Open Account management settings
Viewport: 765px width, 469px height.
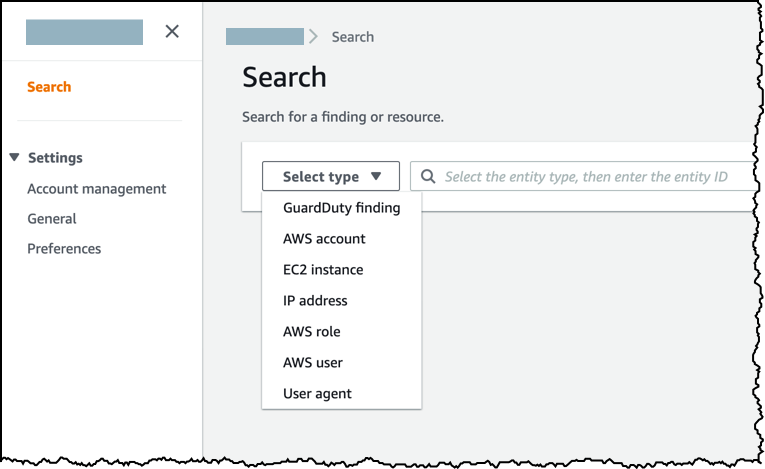coord(96,188)
